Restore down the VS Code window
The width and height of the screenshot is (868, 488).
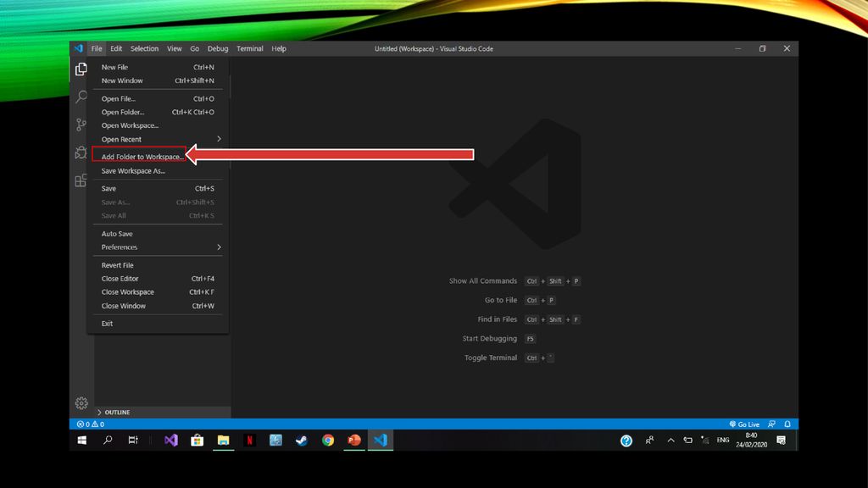(762, 48)
